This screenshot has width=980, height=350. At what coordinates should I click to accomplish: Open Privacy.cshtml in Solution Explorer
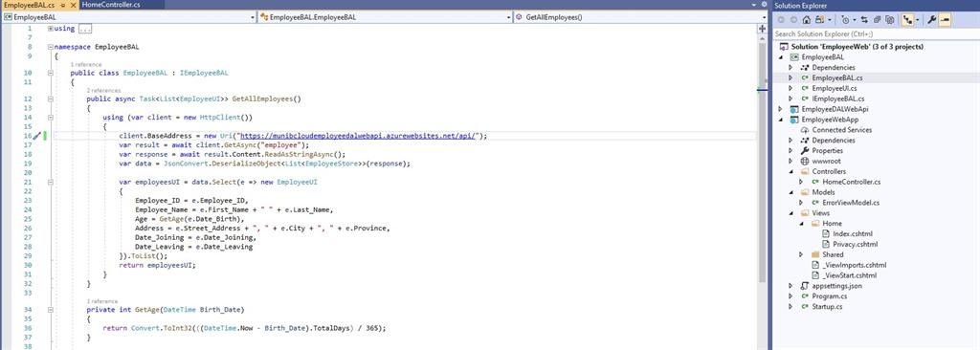click(x=855, y=245)
